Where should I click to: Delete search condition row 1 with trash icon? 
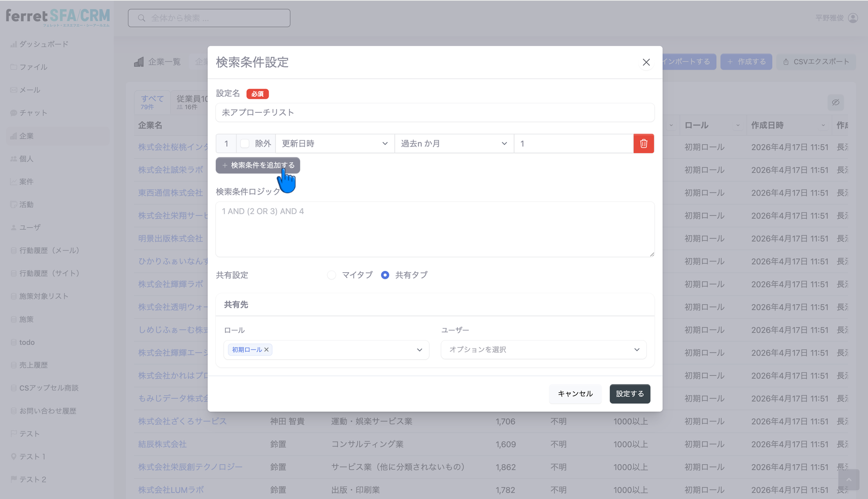[x=643, y=144]
